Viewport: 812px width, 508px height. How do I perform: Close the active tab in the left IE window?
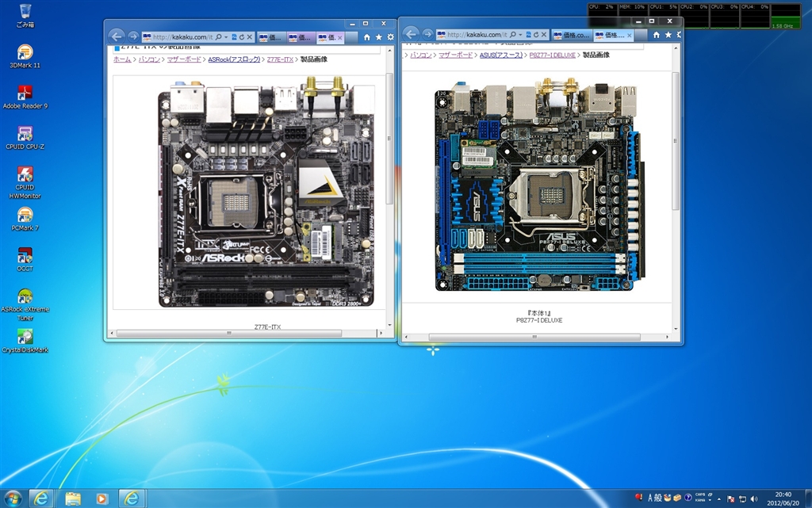(x=339, y=38)
